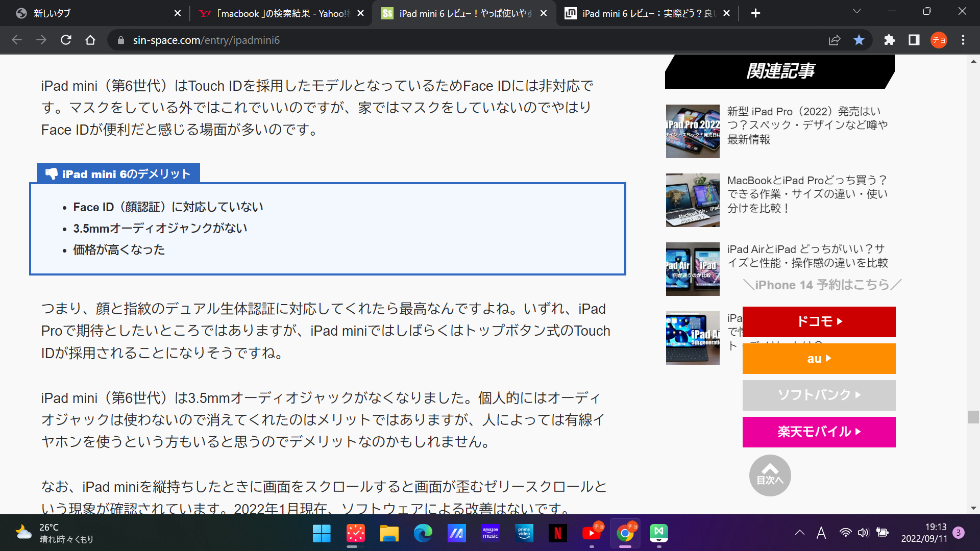Toggle the browser side panel
Screen dimensions: 980x551
(914, 40)
